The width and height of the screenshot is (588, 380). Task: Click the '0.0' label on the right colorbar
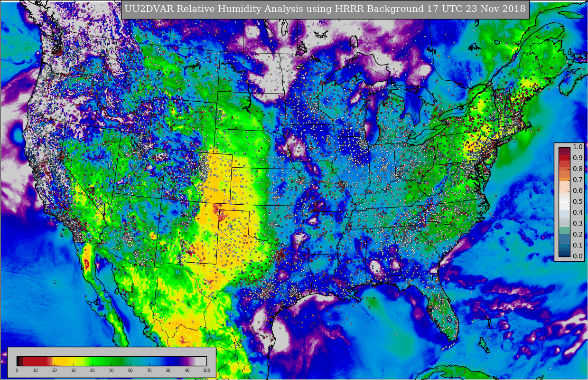(x=578, y=256)
